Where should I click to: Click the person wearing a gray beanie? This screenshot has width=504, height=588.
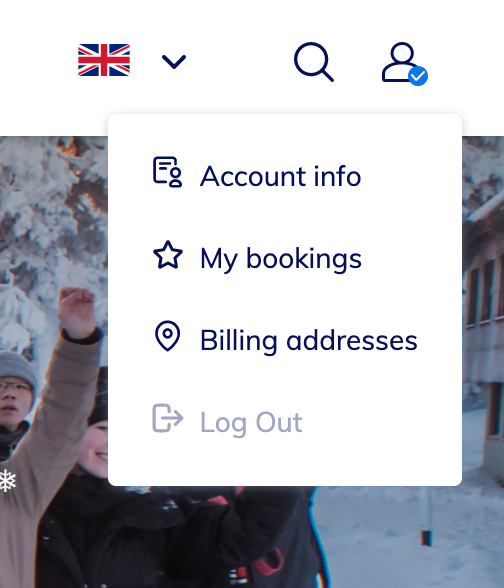coord(17,398)
